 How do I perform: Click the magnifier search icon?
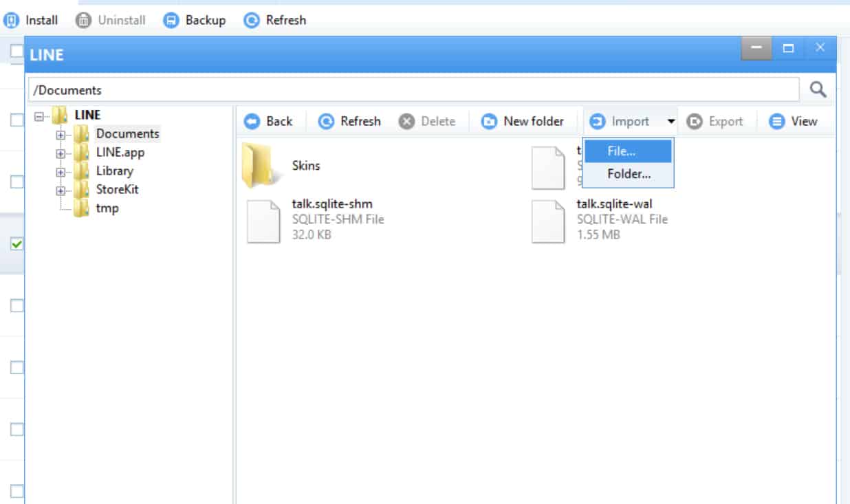pyautogui.click(x=818, y=89)
